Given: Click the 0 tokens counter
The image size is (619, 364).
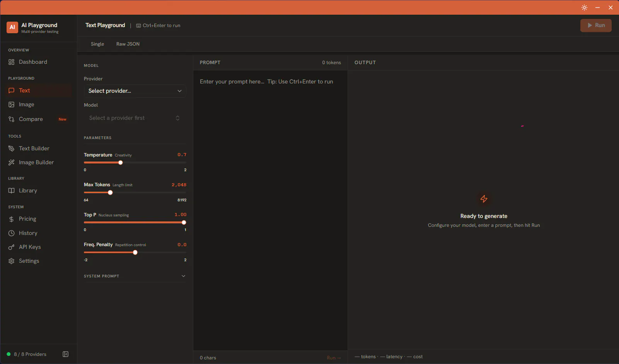Looking at the screenshot, I should tap(332, 63).
